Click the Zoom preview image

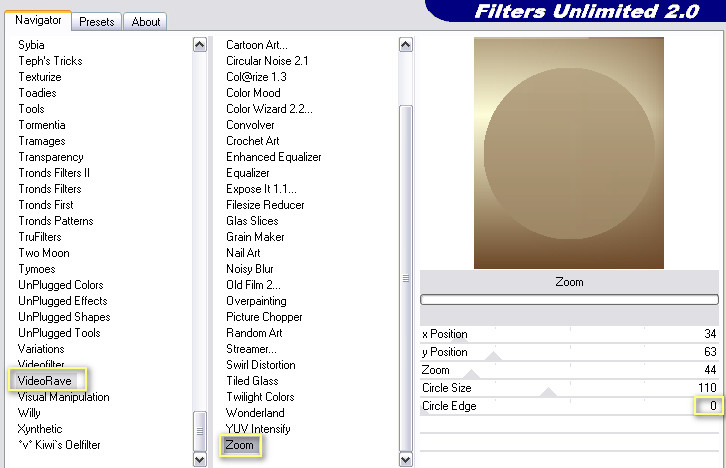(569, 153)
